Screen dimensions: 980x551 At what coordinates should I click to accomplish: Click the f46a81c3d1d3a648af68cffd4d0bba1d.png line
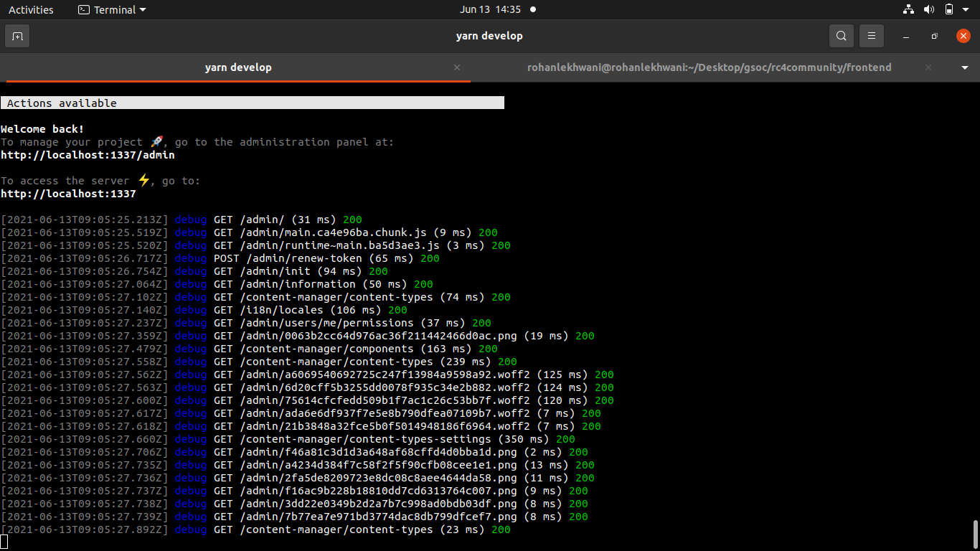tap(294, 452)
